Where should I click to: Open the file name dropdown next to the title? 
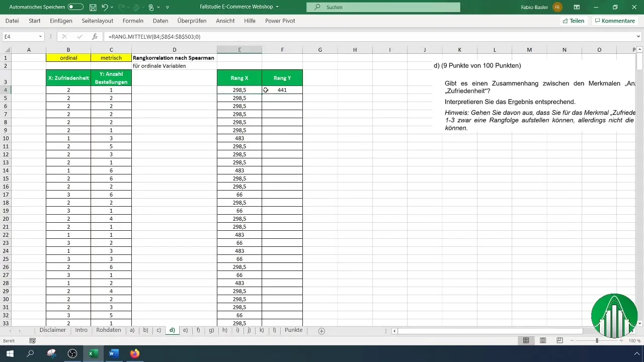pos(277,7)
